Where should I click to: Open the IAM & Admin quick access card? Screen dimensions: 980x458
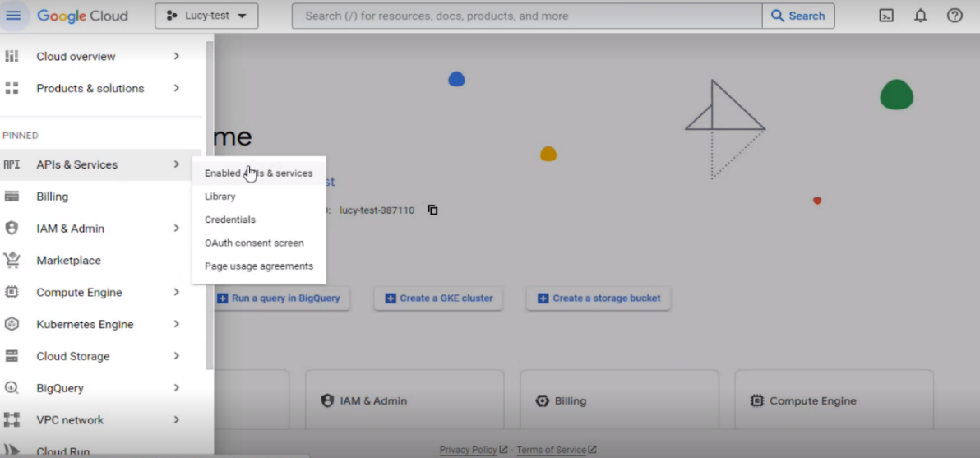[404, 400]
